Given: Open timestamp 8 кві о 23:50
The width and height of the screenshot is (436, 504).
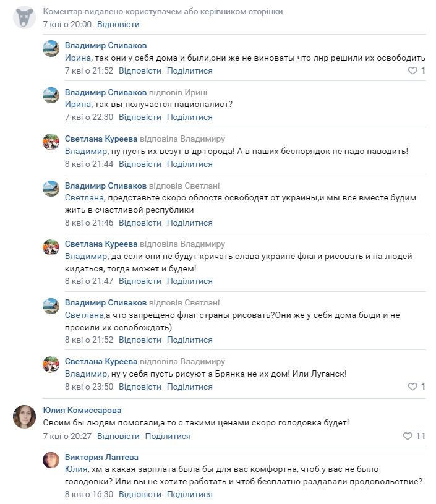Looking at the screenshot, I should (x=89, y=387).
